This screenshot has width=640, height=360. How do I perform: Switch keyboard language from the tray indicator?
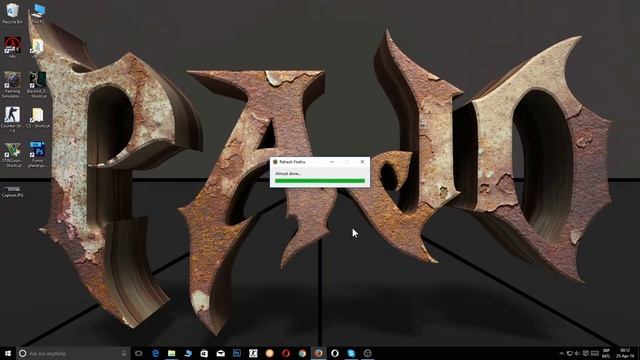[x=606, y=353]
